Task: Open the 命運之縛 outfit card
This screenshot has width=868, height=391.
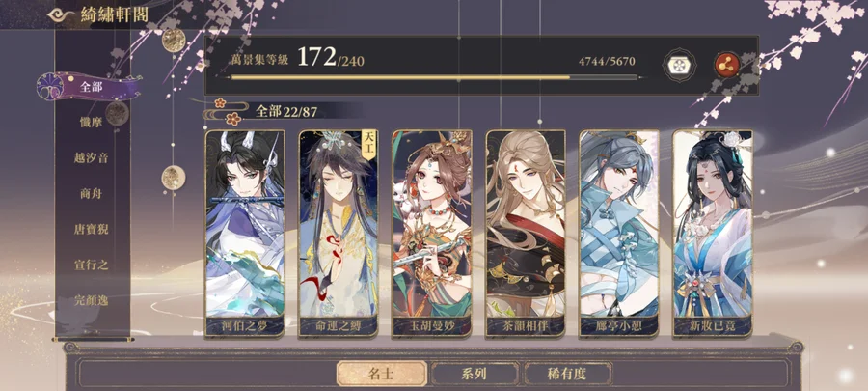Action: tap(339, 234)
